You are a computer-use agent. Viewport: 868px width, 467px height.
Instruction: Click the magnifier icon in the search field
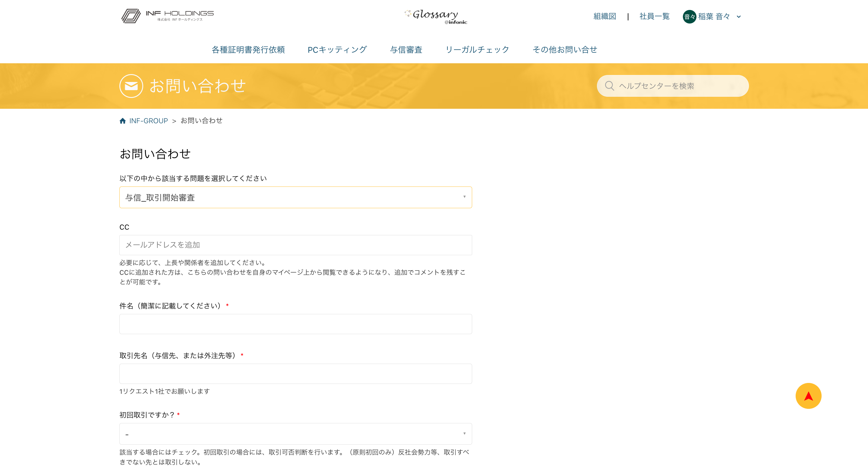tap(609, 86)
